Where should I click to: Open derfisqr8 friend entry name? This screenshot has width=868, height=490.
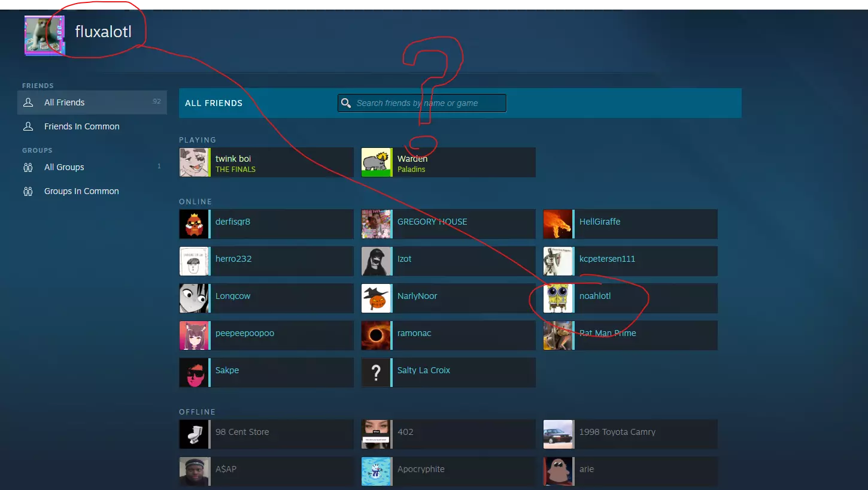point(233,222)
